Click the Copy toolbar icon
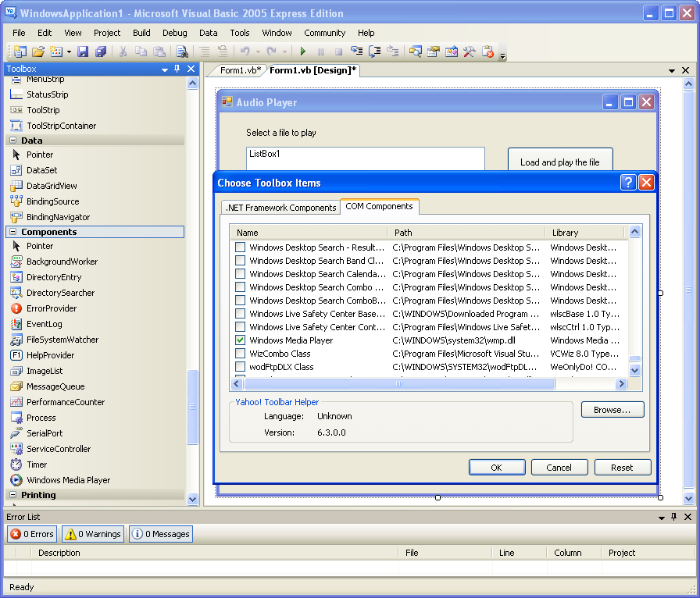Image resolution: width=700 pixels, height=598 pixels. pos(141,52)
